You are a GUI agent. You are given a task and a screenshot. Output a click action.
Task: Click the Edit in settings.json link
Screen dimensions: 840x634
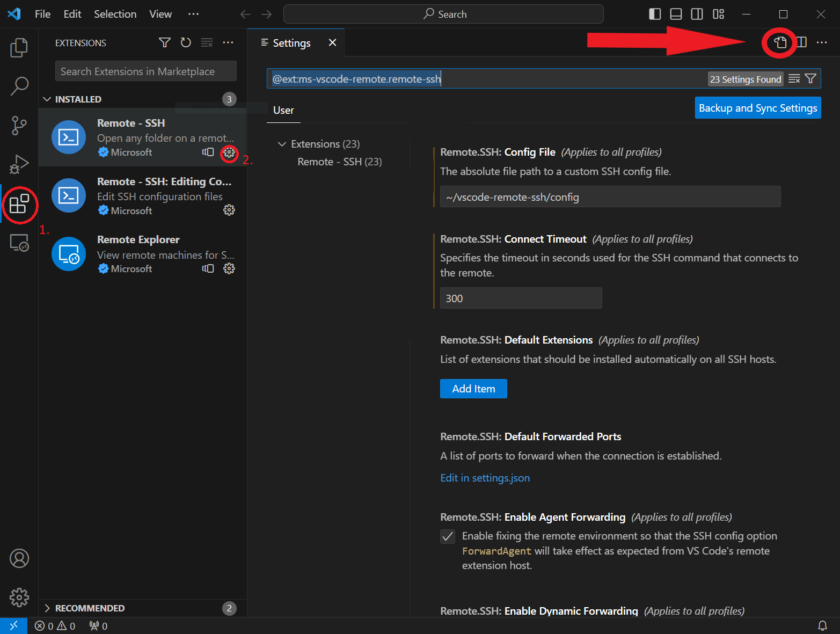tap(485, 478)
